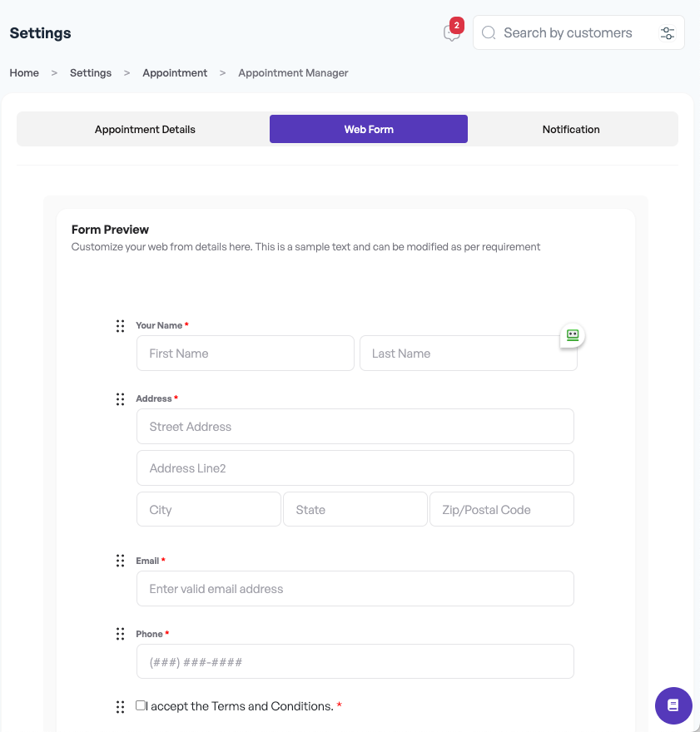This screenshot has height=732, width=700.
Task: Focus the Address Line2 field
Action: pyautogui.click(x=355, y=468)
